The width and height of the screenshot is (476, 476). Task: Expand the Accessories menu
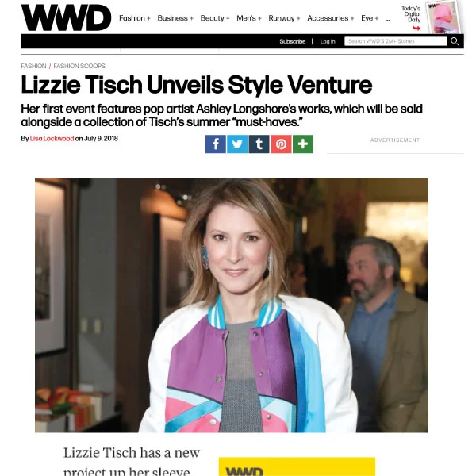pos(331,18)
